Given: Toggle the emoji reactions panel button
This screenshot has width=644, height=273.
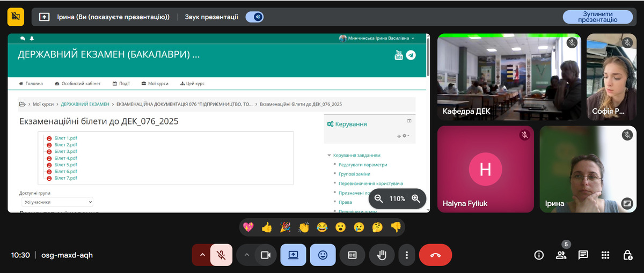Looking at the screenshot, I should coord(323,255).
